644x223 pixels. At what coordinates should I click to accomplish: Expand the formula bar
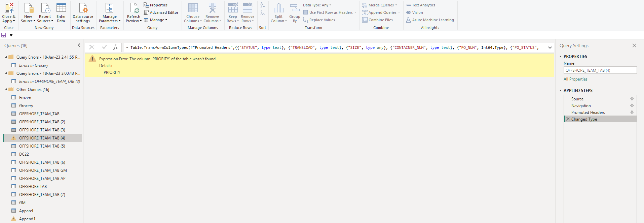pyautogui.click(x=550, y=47)
